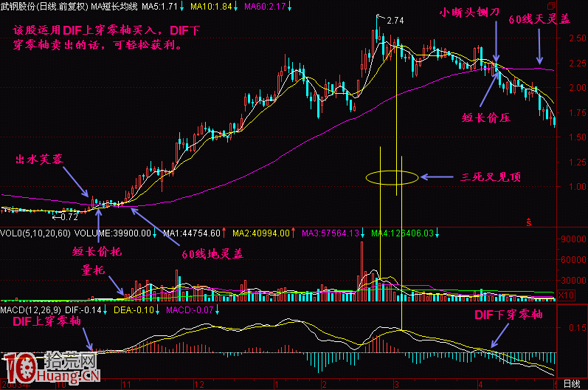Click the 1.25 price axis label
This screenshot has width=588, height=390.
[x=577, y=162]
